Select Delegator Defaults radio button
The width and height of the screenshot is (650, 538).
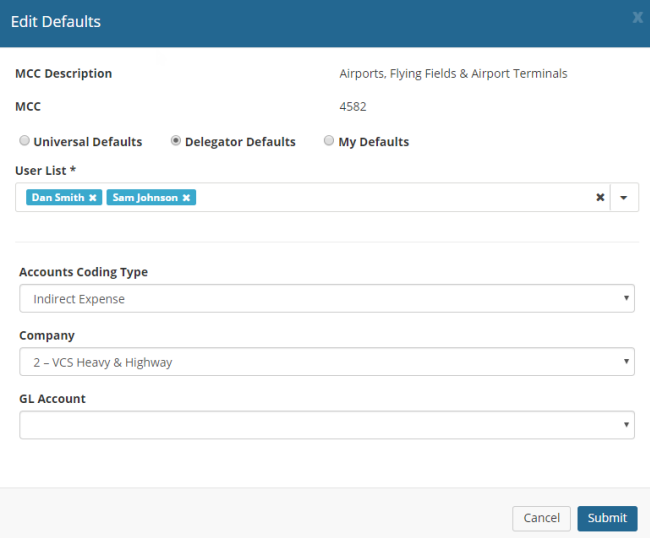(x=176, y=141)
